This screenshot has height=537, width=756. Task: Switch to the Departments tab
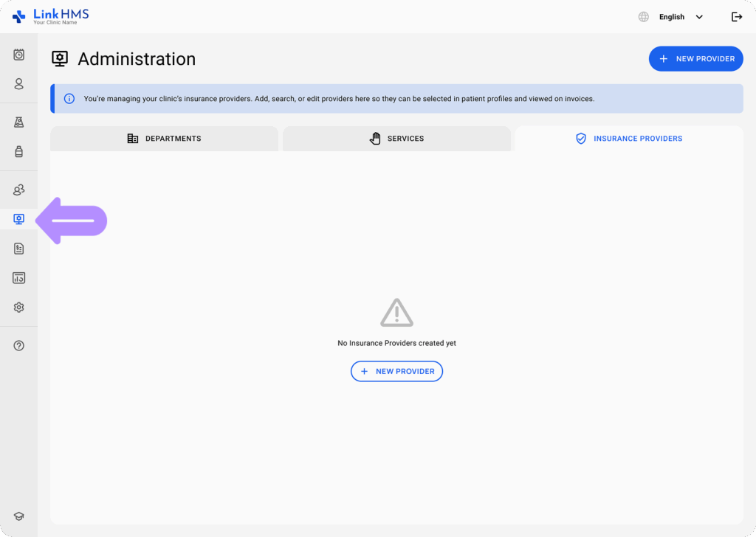tap(164, 139)
